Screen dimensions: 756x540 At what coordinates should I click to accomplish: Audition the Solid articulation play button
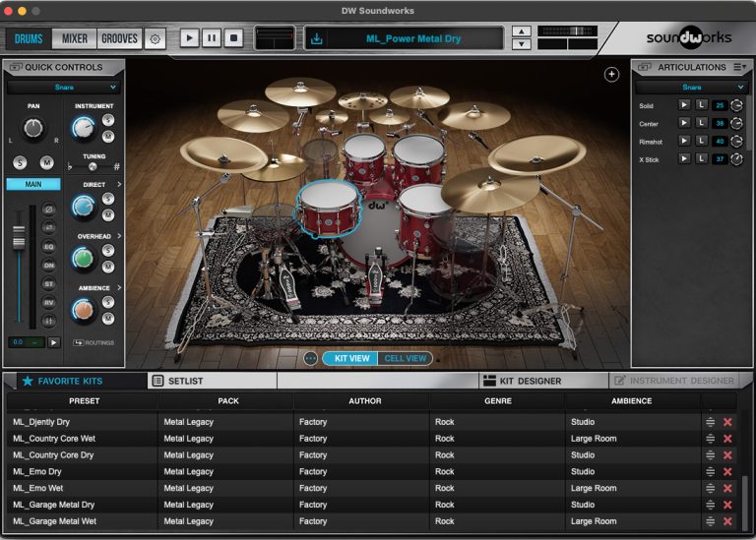684,104
